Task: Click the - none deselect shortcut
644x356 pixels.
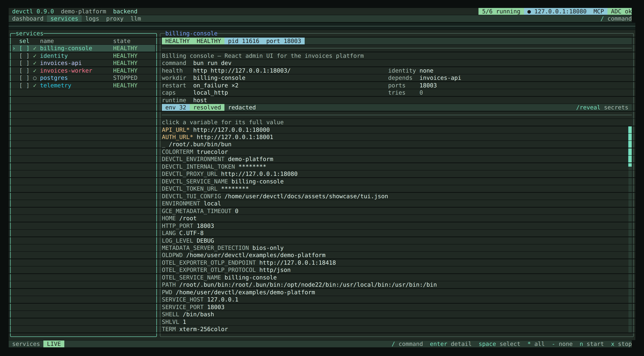Action: (562, 344)
